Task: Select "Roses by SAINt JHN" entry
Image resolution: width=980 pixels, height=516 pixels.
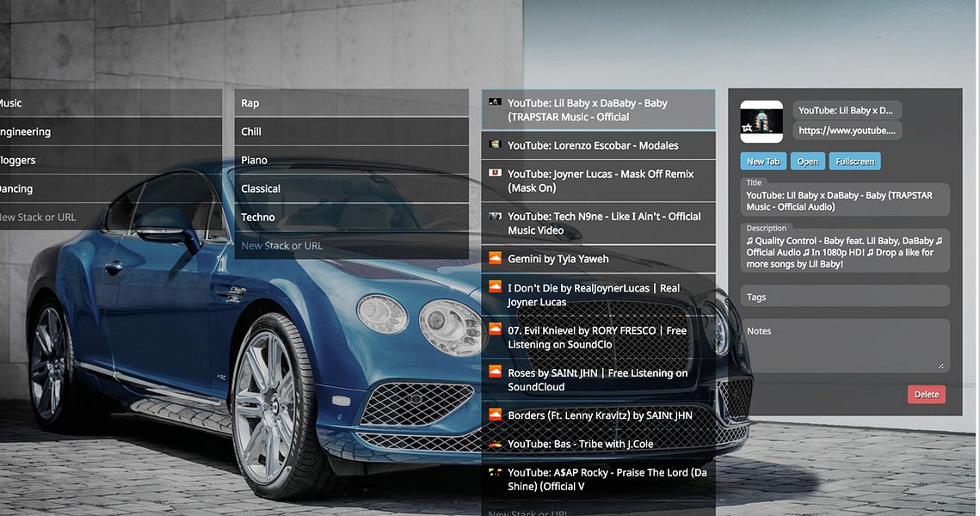Action: tap(598, 380)
